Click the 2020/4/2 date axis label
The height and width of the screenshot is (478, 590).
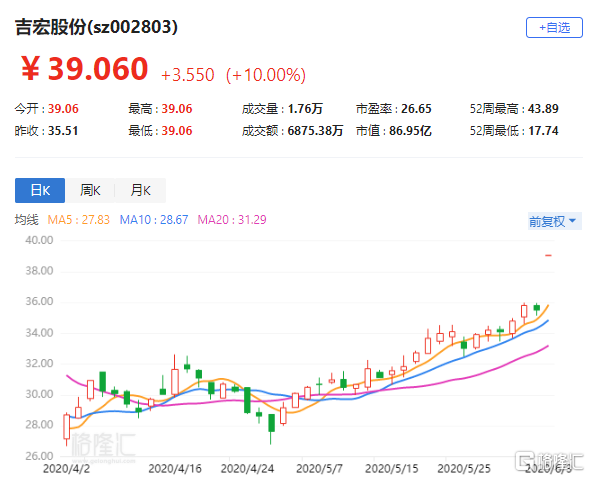point(66,469)
